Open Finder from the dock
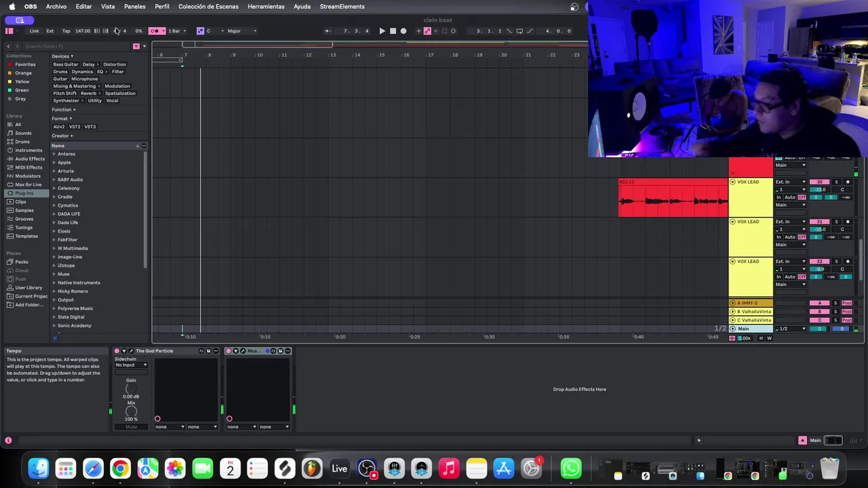 pos(39,468)
